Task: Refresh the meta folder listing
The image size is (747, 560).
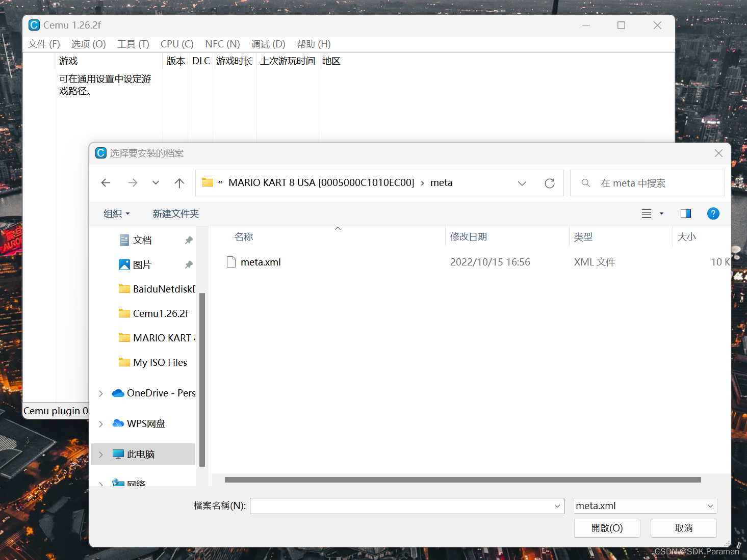Action: [x=549, y=183]
